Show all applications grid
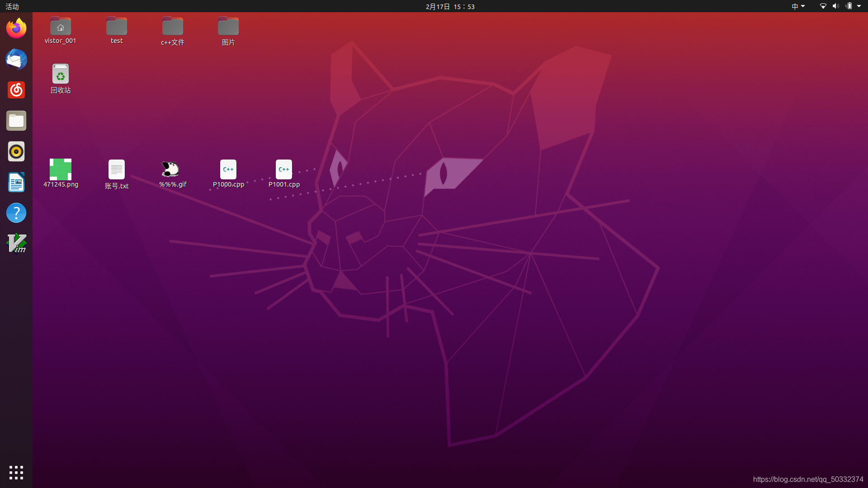This screenshot has height=488, width=868. click(x=16, y=472)
